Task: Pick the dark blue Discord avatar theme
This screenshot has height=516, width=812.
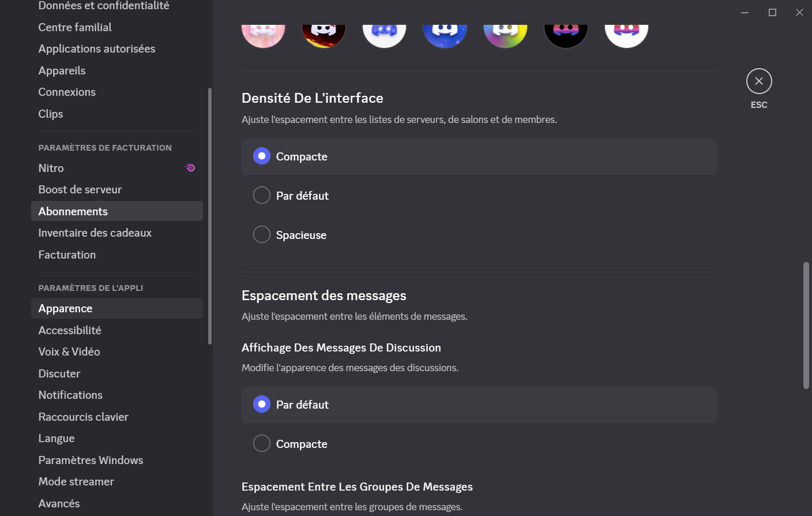Action: (x=445, y=32)
